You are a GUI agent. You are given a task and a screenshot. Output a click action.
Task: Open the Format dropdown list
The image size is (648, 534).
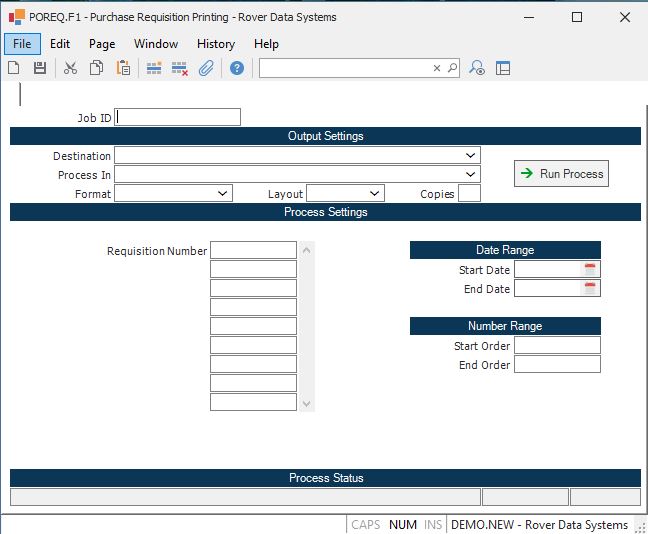click(222, 194)
